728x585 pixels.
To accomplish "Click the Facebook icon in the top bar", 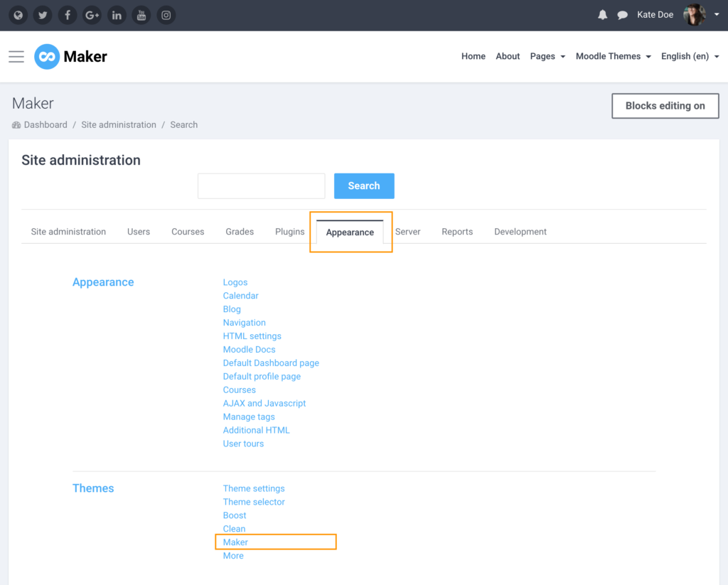I will point(68,15).
